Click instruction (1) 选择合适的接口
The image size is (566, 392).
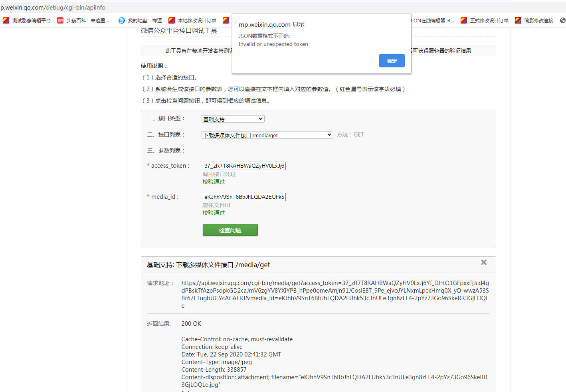(170, 77)
